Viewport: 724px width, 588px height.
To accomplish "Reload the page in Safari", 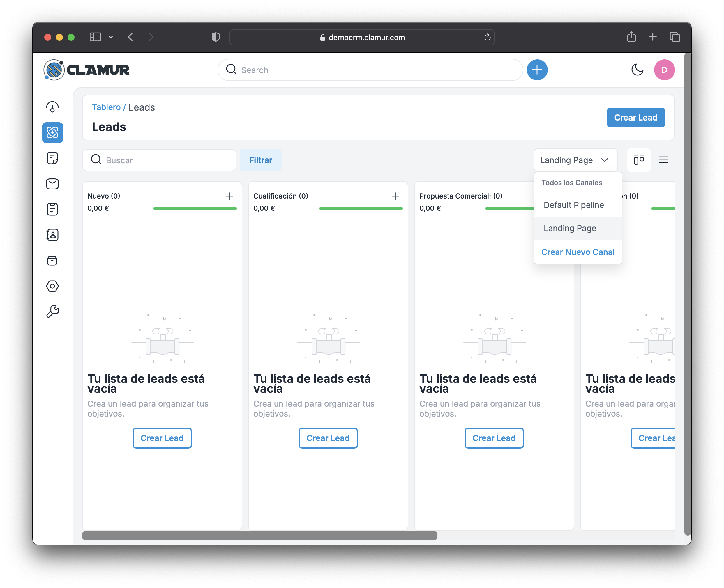I will pos(487,37).
